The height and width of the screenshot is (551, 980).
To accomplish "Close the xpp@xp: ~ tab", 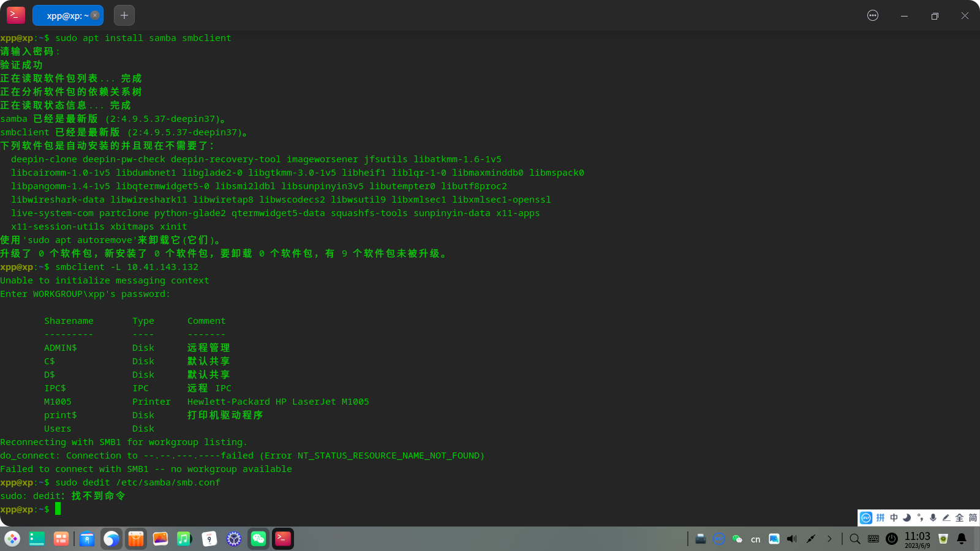I will 95,15.
